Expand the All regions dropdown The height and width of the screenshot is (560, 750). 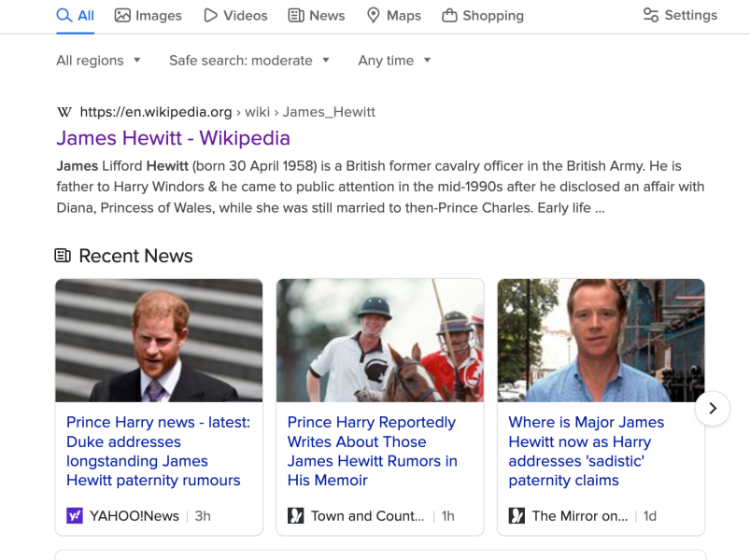99,61
